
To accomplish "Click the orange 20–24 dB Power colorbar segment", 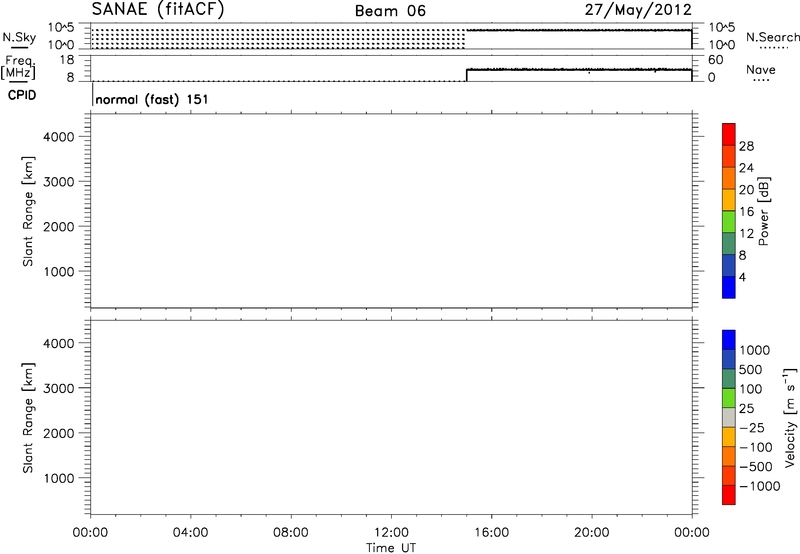I will click(729, 179).
